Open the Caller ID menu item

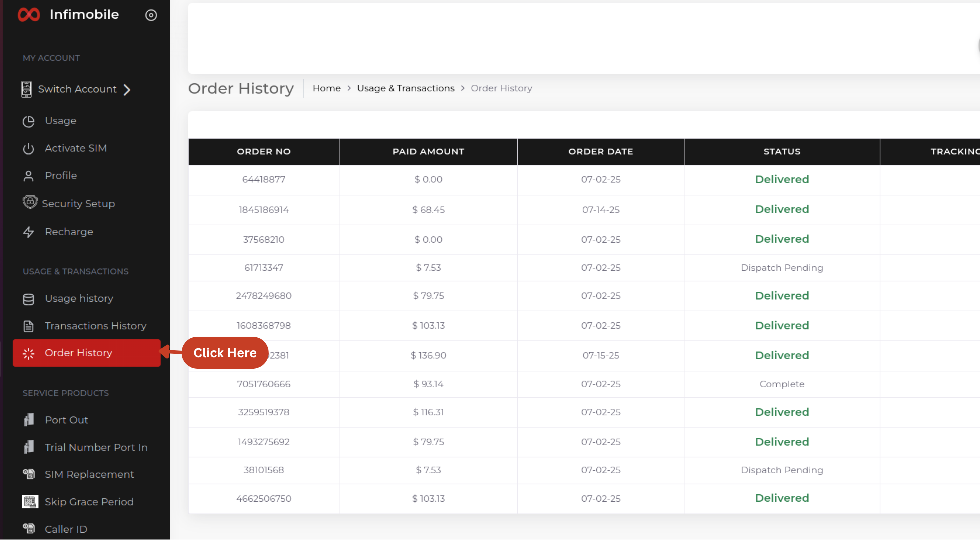(66, 529)
